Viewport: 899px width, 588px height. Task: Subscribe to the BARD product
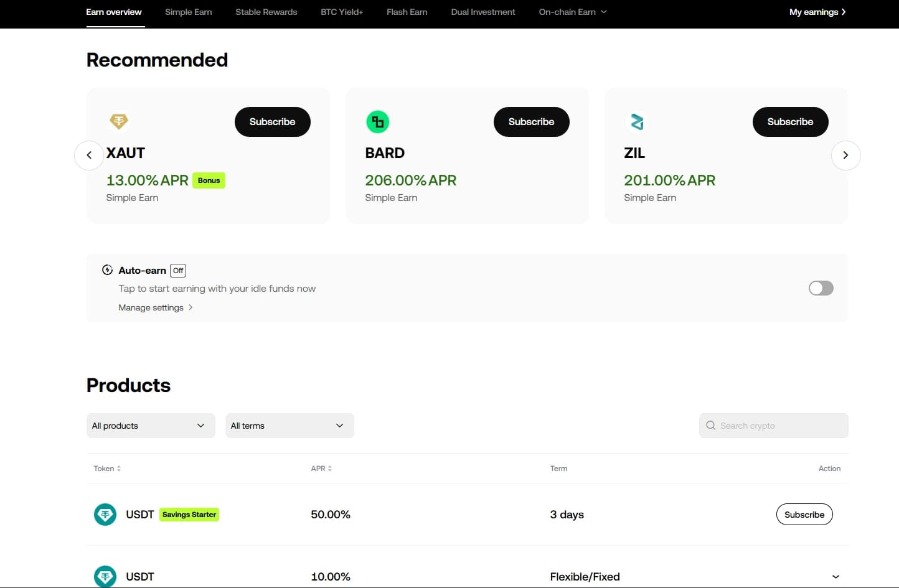(x=531, y=122)
